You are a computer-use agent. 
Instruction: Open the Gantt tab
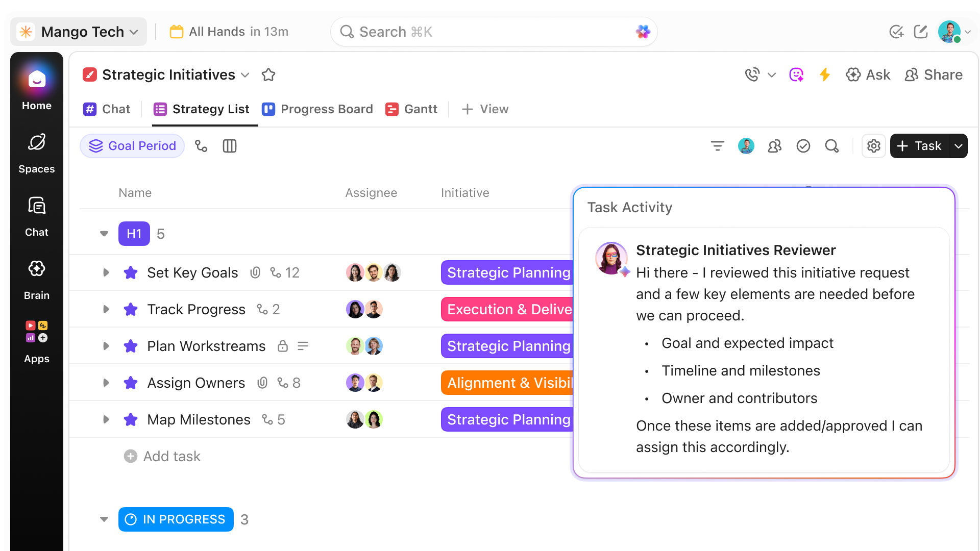[411, 109]
